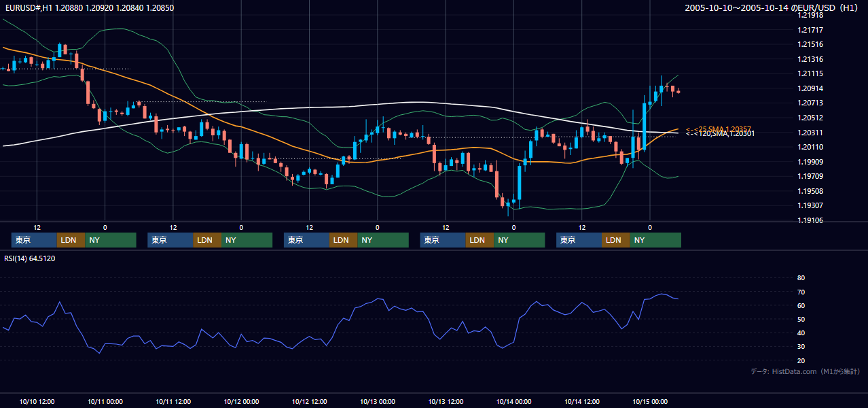Click the 1.19508 price axis label

pyautogui.click(x=811, y=191)
